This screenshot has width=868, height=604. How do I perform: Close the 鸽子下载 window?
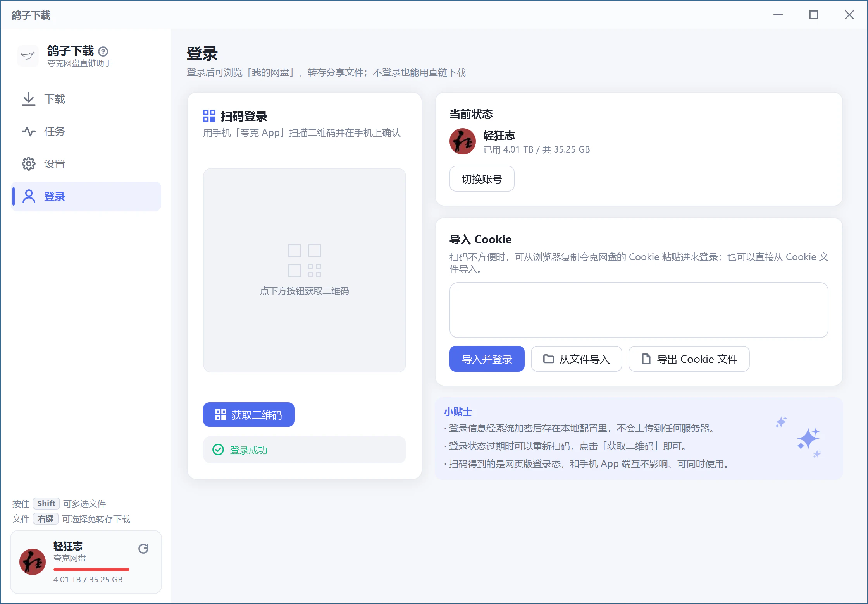(x=849, y=15)
